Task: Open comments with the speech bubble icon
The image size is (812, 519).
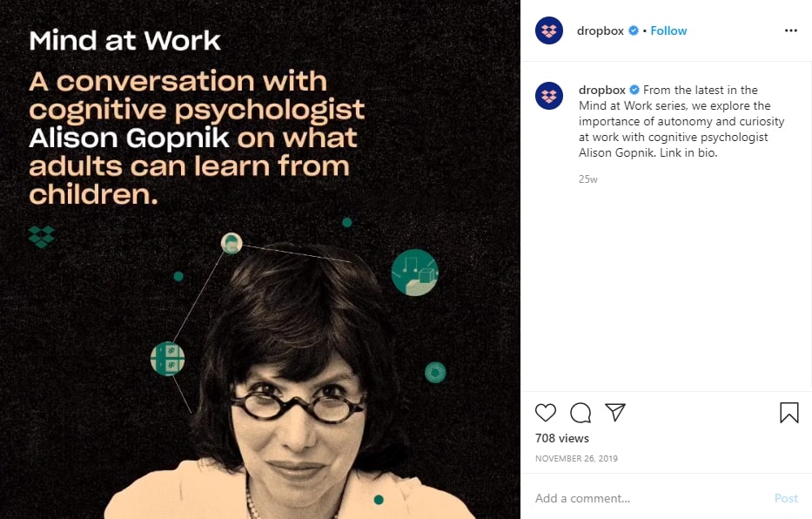Action: [580, 413]
